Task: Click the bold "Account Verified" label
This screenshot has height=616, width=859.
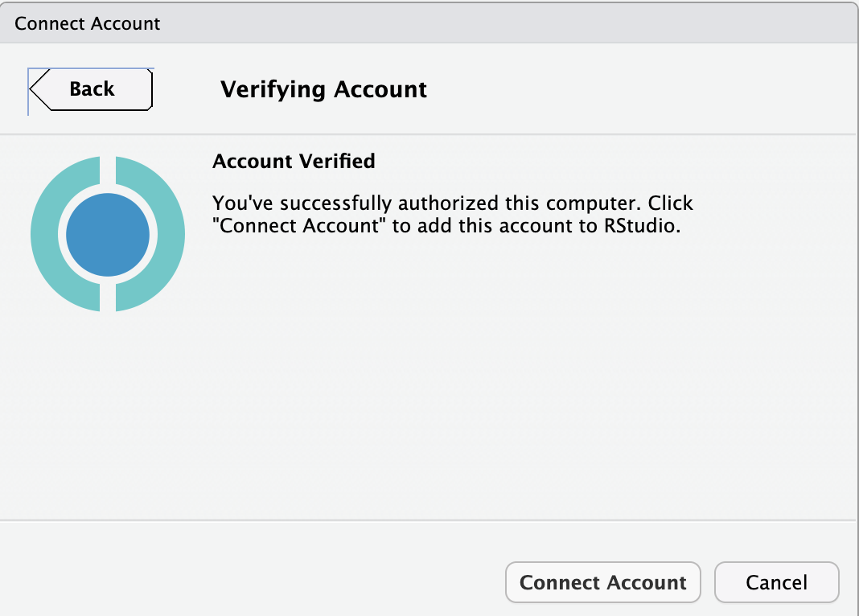Action: (x=294, y=161)
